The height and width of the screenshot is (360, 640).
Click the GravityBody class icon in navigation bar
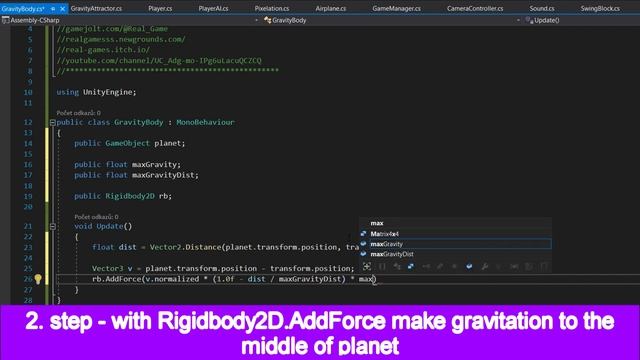[268, 20]
